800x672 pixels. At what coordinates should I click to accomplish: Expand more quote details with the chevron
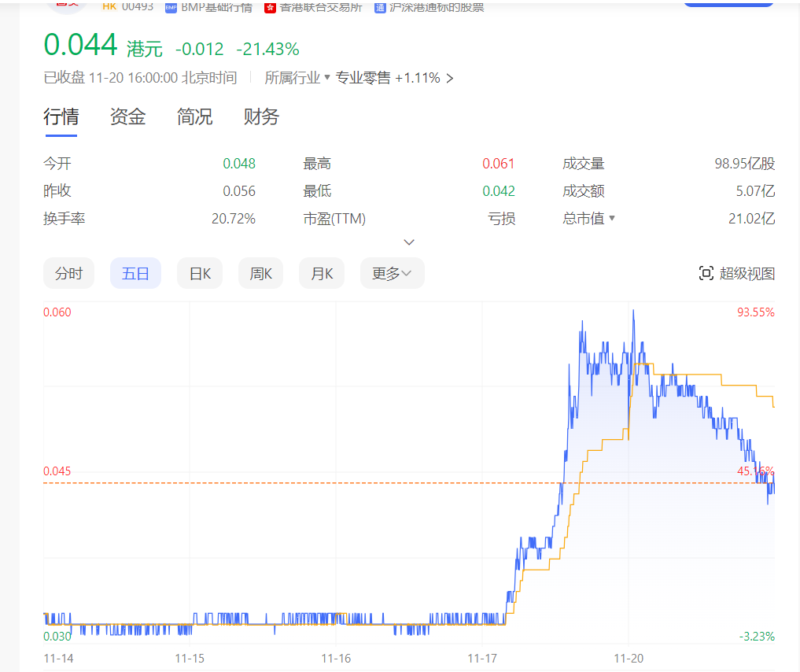tap(409, 242)
